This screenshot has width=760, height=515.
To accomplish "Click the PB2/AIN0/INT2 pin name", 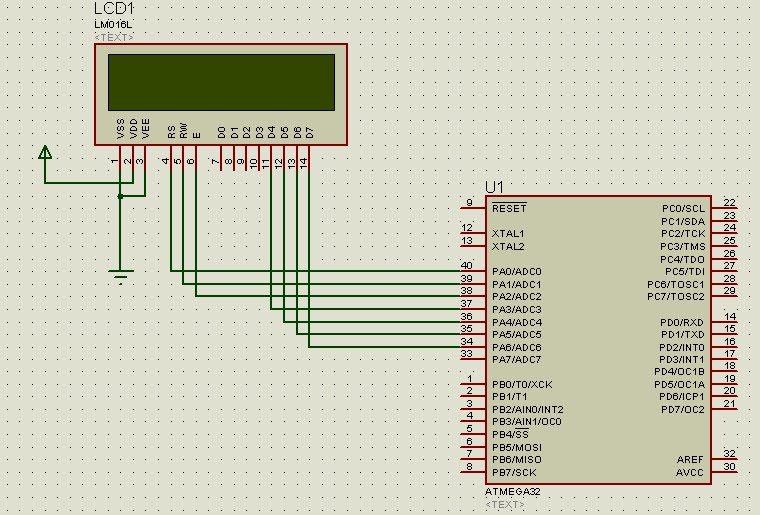I will [x=528, y=409].
